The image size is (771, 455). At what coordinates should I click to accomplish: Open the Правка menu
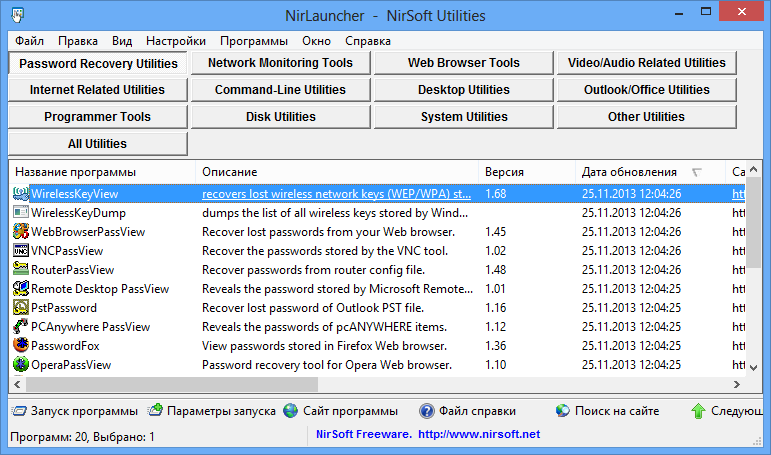[x=78, y=41]
